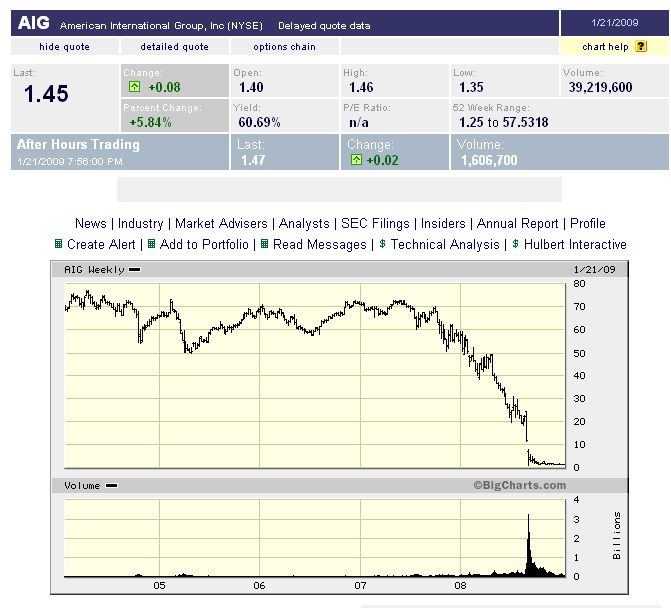
Task: Click the last price 1.45
Action: point(46,94)
